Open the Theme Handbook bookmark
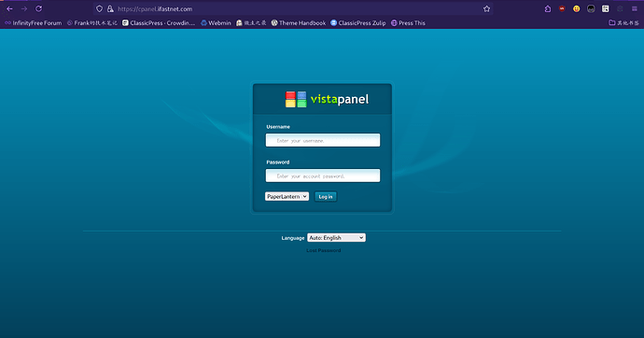Image resolution: width=644 pixels, height=338 pixels. 298,23
